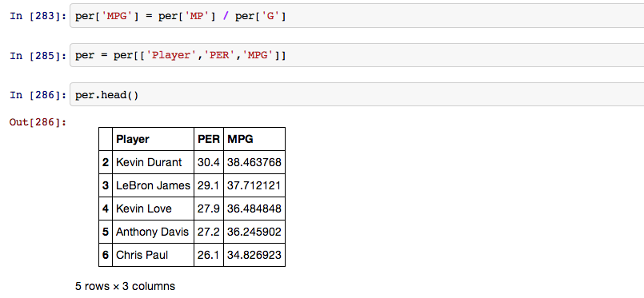Select the Kevin Durant table cell
This screenshot has width=644, height=298.
[x=153, y=162]
